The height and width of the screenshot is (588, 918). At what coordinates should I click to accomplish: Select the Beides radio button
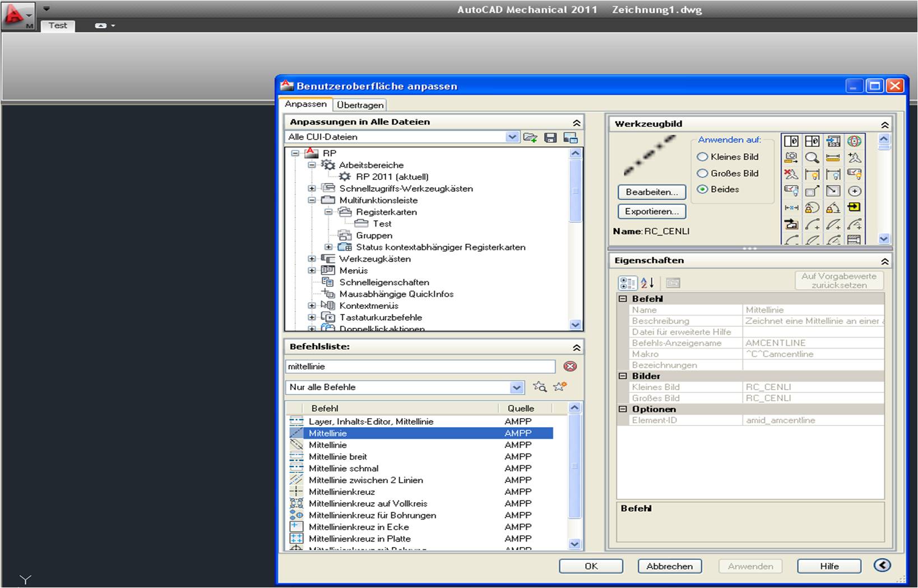coord(702,189)
